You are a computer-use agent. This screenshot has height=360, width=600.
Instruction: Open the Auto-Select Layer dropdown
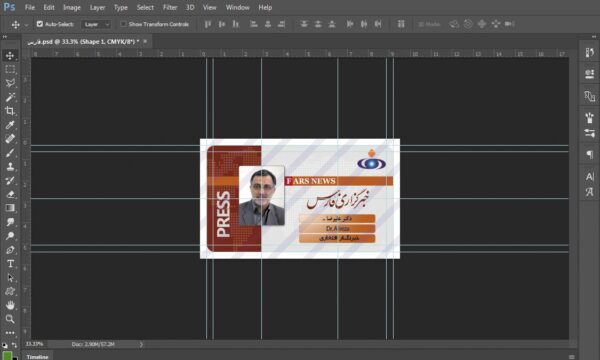tap(96, 24)
